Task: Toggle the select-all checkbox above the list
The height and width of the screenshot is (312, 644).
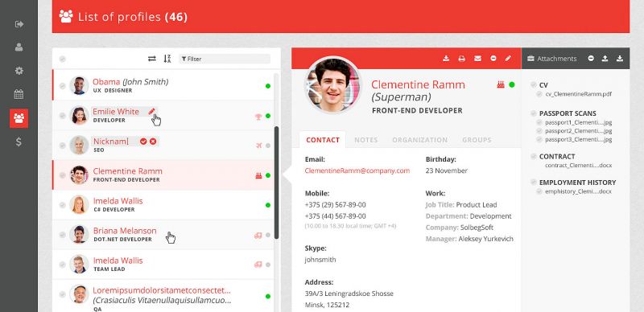Action: click(63, 60)
